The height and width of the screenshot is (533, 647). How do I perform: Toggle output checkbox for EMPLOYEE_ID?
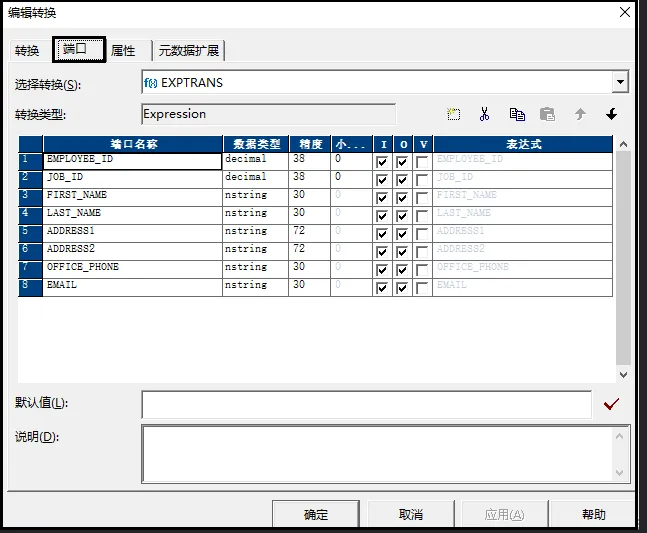[x=401, y=162]
